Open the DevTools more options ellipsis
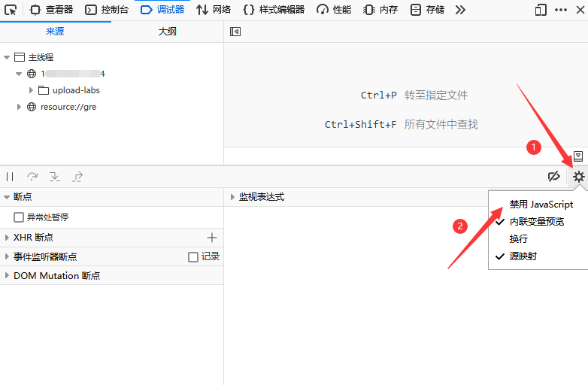588x385 pixels. 561,10
